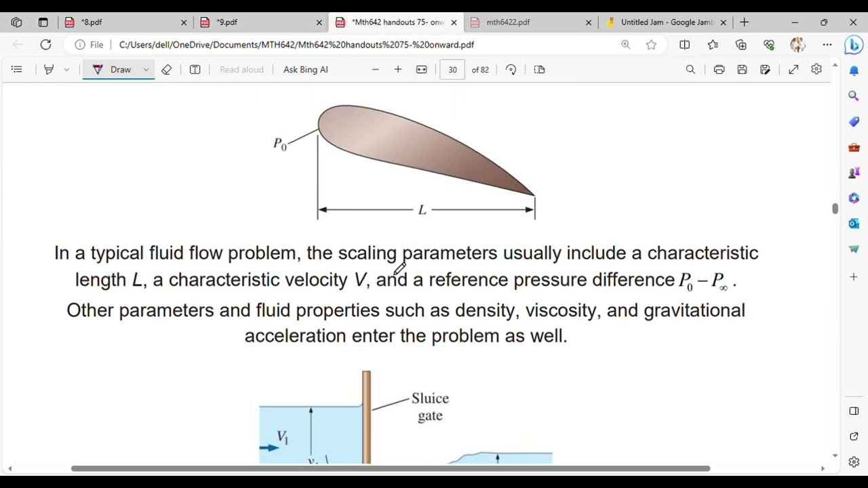
Task: Switch to the Untitled Jam Google Jamboard tab
Action: click(x=665, y=22)
